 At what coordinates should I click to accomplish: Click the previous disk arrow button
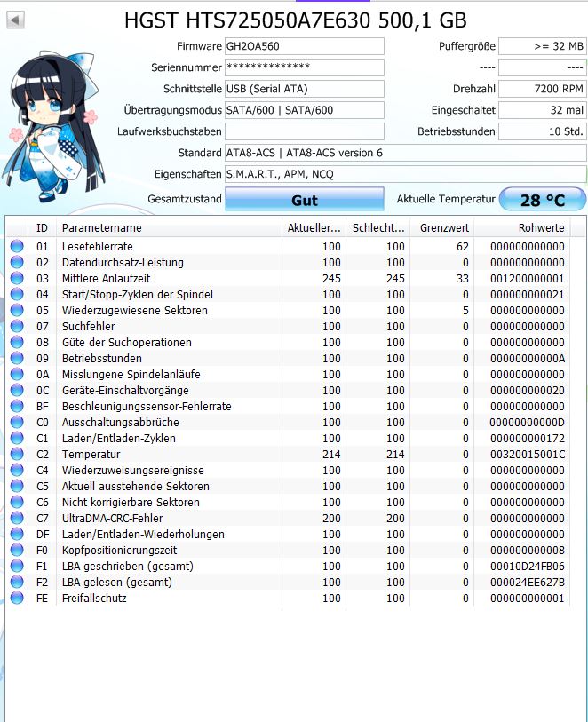point(15,20)
